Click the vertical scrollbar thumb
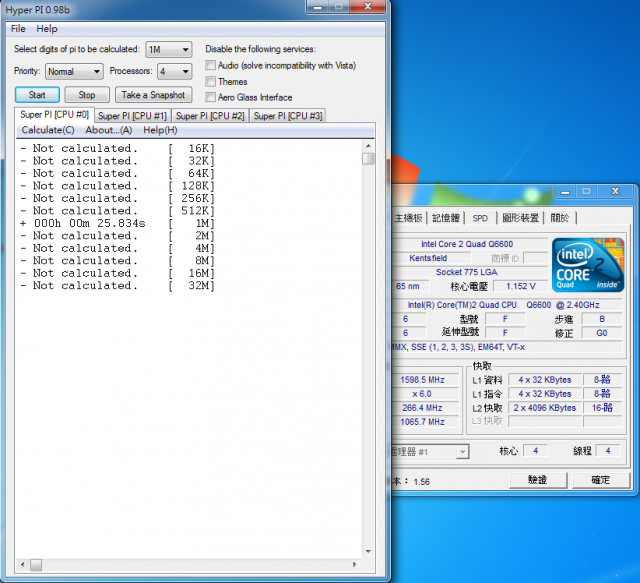The image size is (640, 583). (368, 158)
